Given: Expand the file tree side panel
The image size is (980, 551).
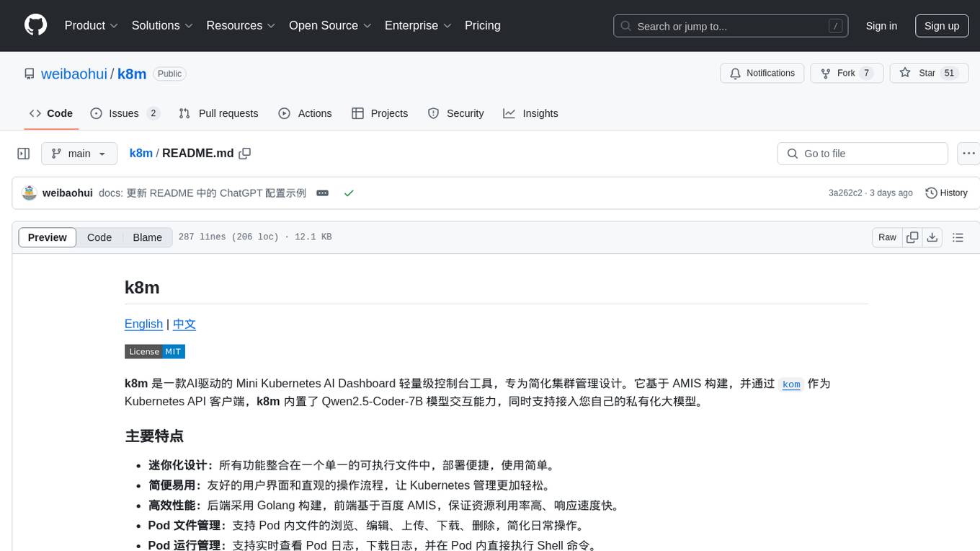Looking at the screenshot, I should point(24,154).
